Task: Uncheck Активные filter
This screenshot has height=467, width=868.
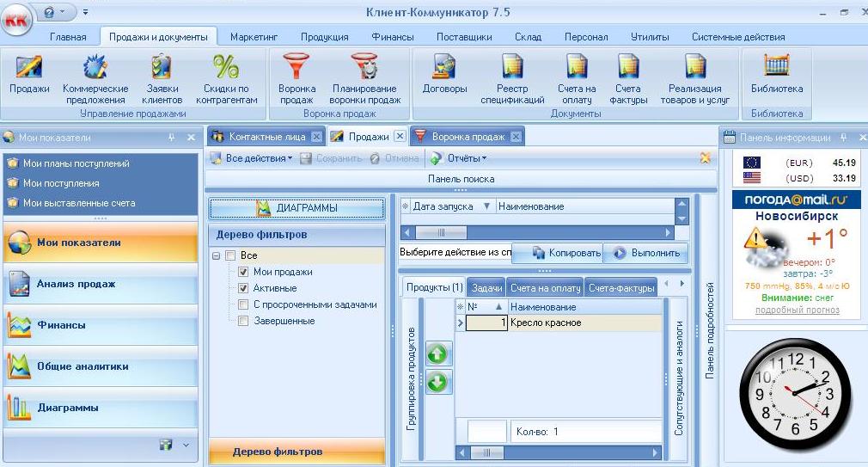Action: (243, 288)
